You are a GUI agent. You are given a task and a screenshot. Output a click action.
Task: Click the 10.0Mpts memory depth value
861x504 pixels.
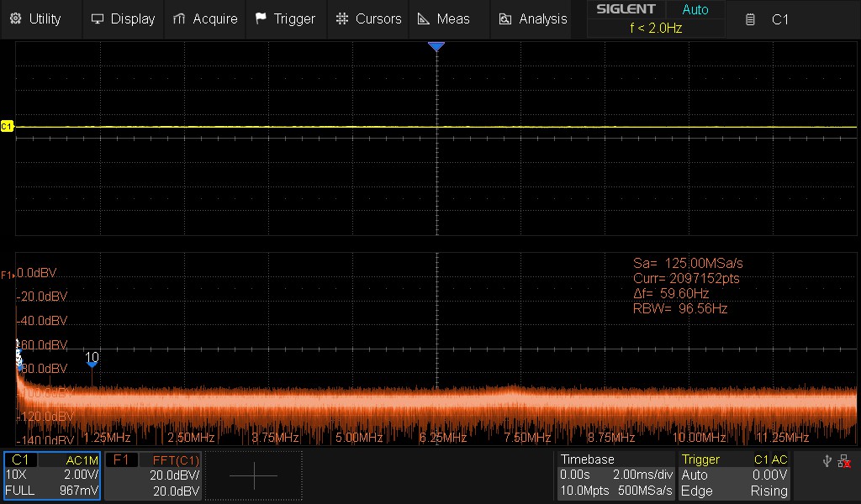point(584,491)
